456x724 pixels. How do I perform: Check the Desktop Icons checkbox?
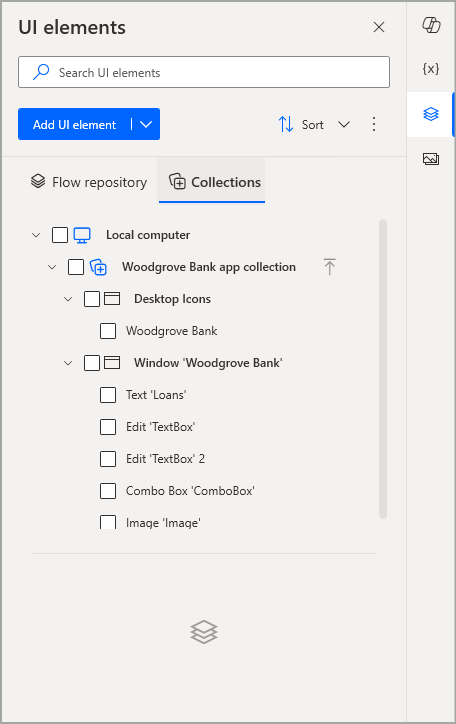pos(92,299)
